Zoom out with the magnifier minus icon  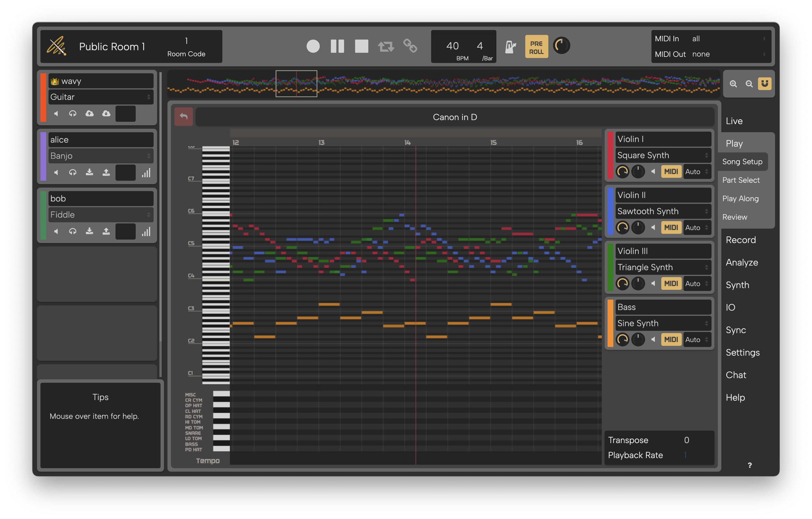(x=749, y=84)
